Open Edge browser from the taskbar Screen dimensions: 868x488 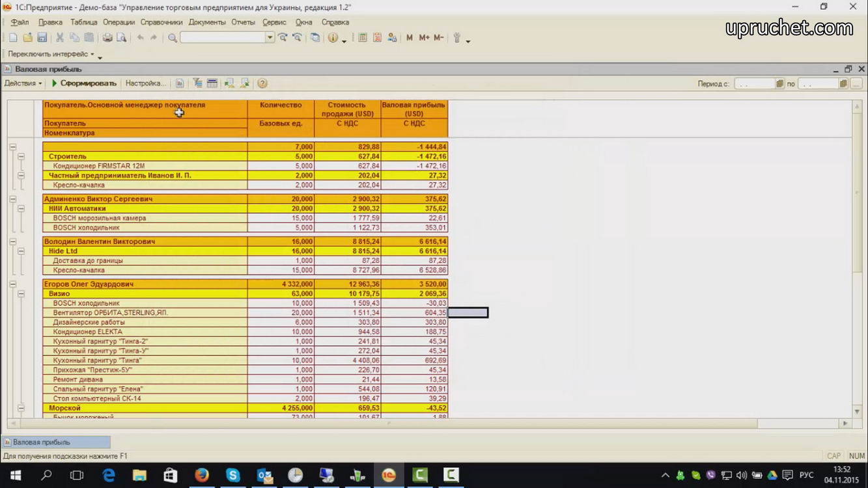tap(109, 476)
